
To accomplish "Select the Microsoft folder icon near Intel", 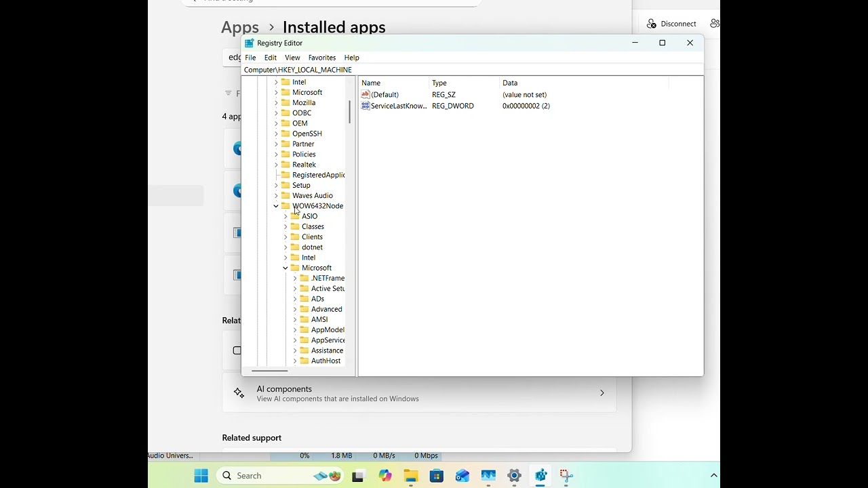I will [285, 92].
